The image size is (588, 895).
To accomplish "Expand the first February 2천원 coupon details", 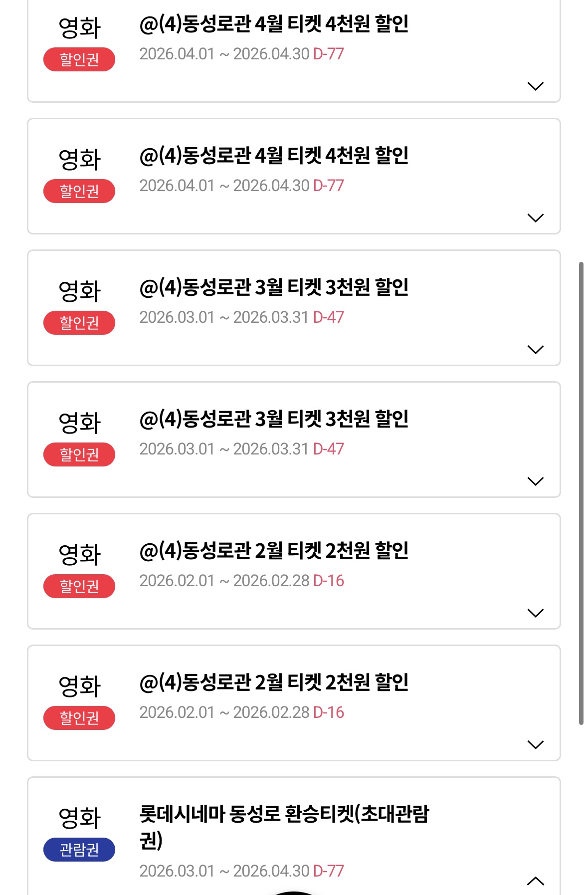I will tap(535, 613).
